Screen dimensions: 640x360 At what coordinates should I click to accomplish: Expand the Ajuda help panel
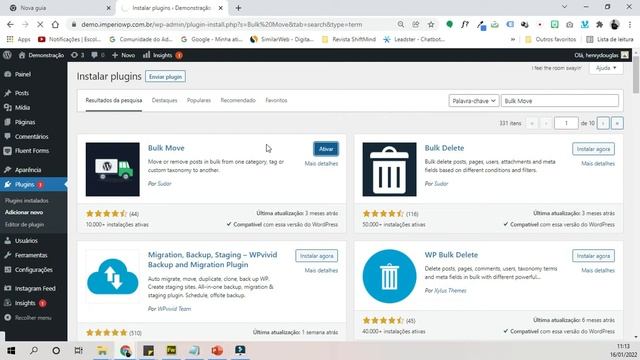[x=606, y=68]
